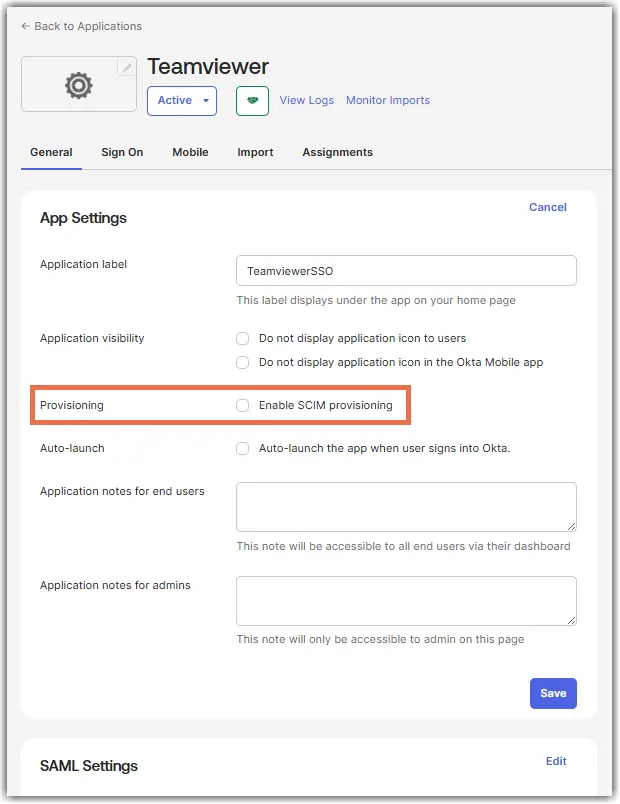Click the notes for end users textarea
Screen dimensions: 620x804
pyautogui.click(x=406, y=507)
